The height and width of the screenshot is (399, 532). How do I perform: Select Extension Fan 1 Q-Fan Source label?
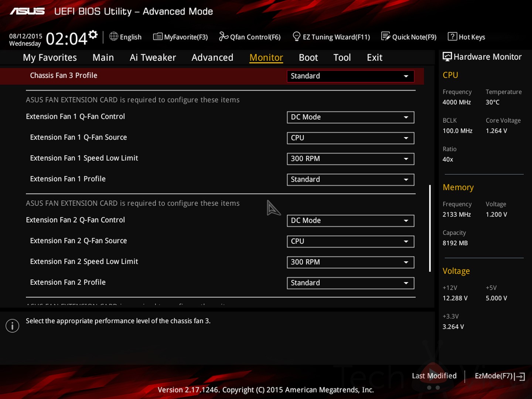[x=78, y=137]
